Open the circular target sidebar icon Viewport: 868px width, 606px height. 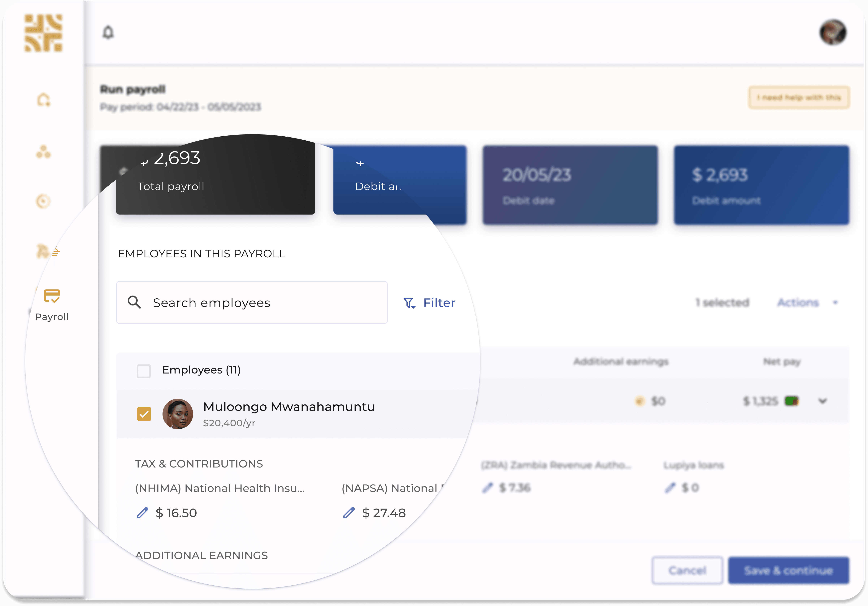pyautogui.click(x=43, y=201)
